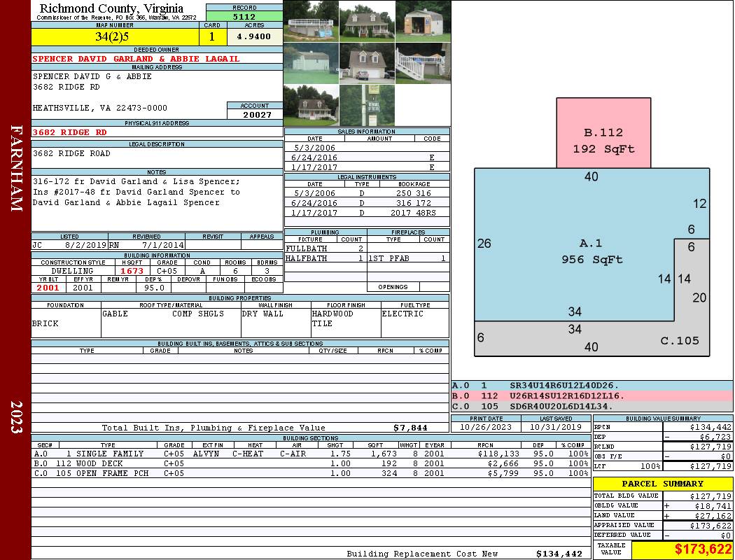Viewport: 735px width, 560px height.
Task: Click the yellow map number 34(2)5 field
Action: tap(116, 37)
